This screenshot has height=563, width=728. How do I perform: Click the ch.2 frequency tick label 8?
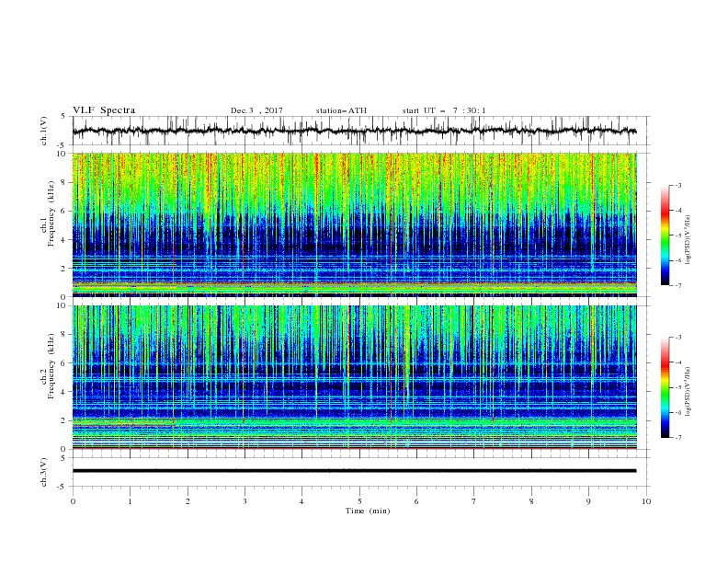64,335
